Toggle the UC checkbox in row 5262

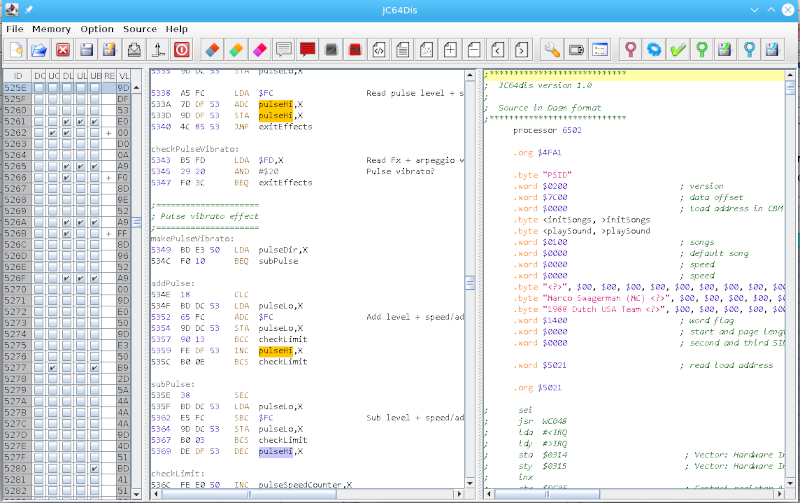[53, 133]
